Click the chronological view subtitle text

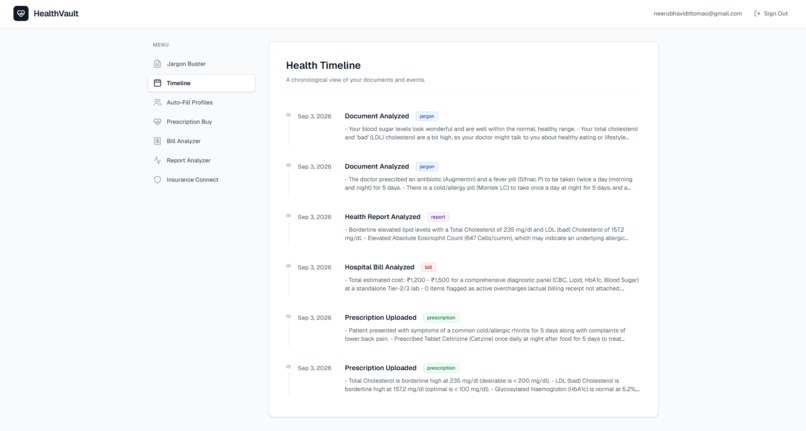click(x=356, y=80)
